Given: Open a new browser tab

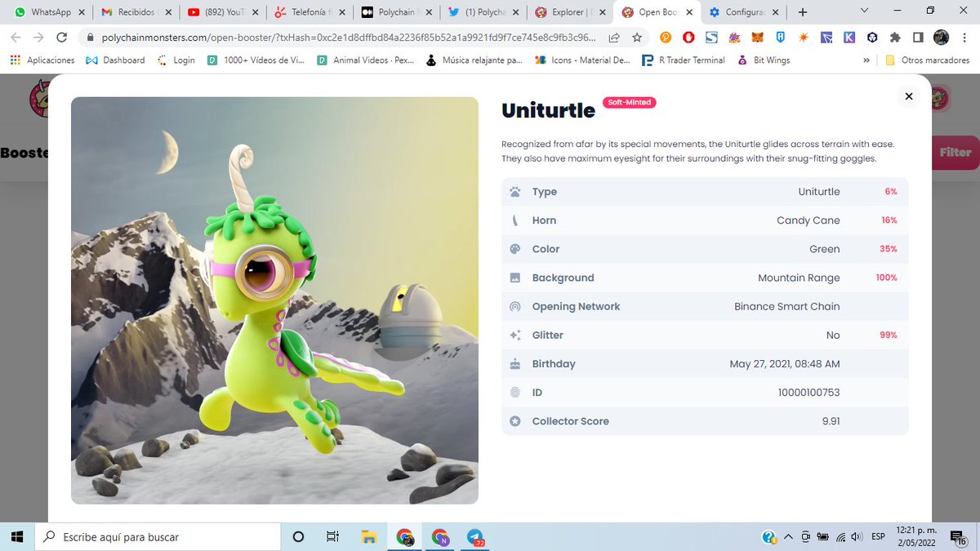Looking at the screenshot, I should tap(803, 12).
